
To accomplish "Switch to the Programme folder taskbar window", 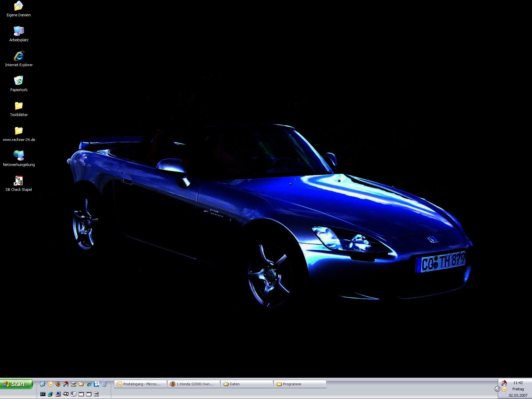I will 300,384.
